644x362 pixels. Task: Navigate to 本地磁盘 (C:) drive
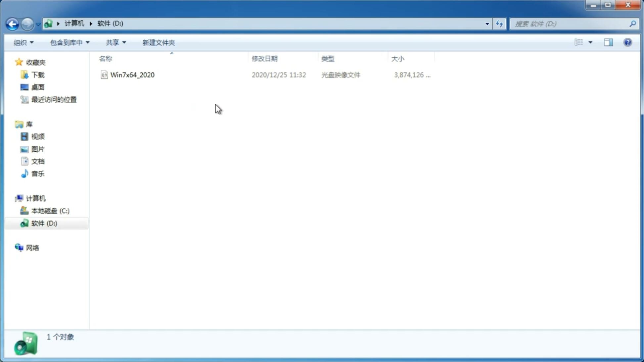tap(50, 211)
